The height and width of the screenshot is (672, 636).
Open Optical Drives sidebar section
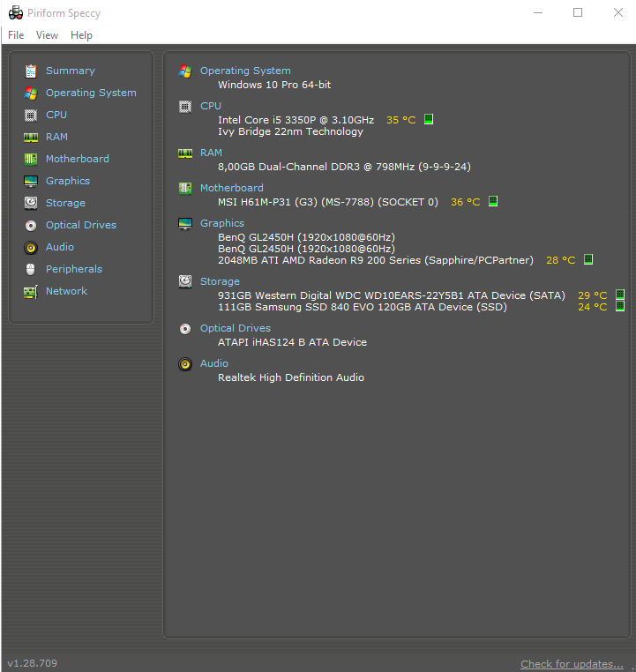click(x=81, y=225)
